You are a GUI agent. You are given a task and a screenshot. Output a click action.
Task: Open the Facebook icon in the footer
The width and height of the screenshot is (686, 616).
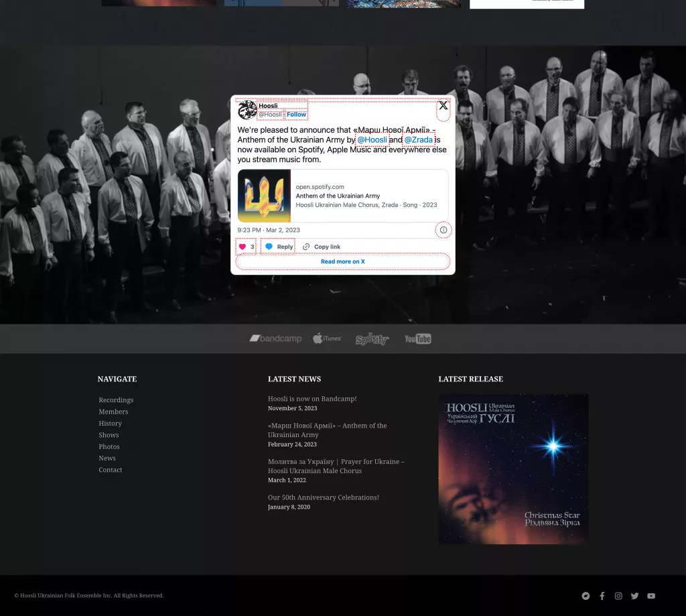[x=602, y=596]
